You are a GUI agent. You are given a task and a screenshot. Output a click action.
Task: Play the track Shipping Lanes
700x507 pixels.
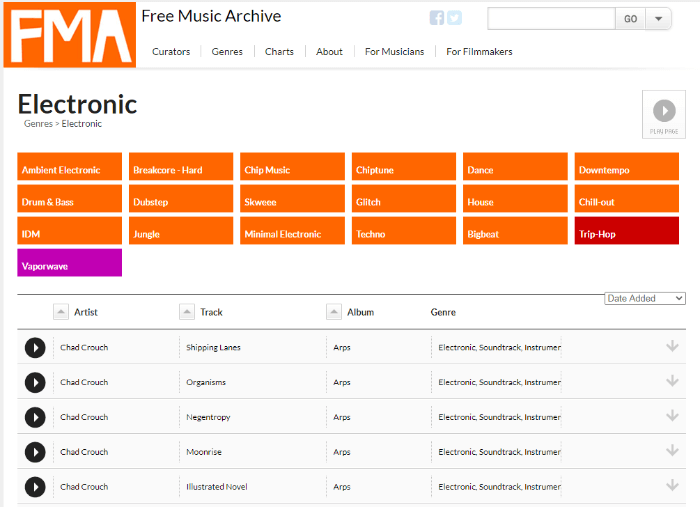click(x=35, y=348)
